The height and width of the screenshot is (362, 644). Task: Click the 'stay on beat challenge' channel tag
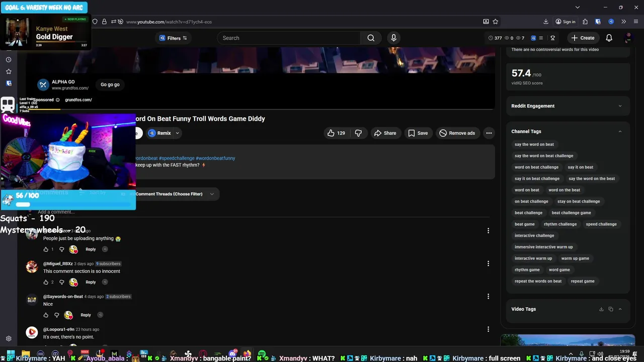(x=579, y=202)
